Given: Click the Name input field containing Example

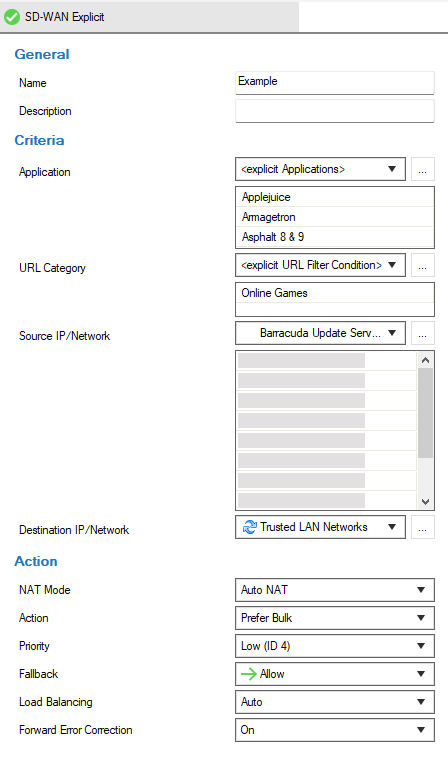Looking at the screenshot, I should point(335,83).
